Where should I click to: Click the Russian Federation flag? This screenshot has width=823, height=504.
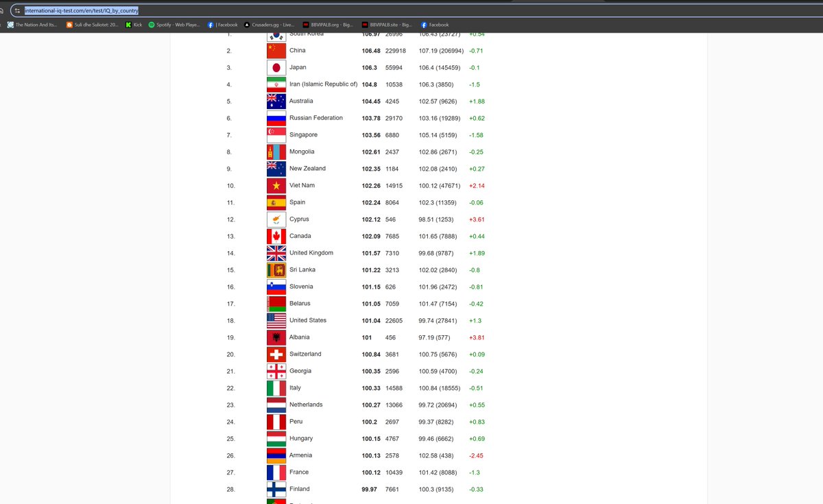(276, 118)
